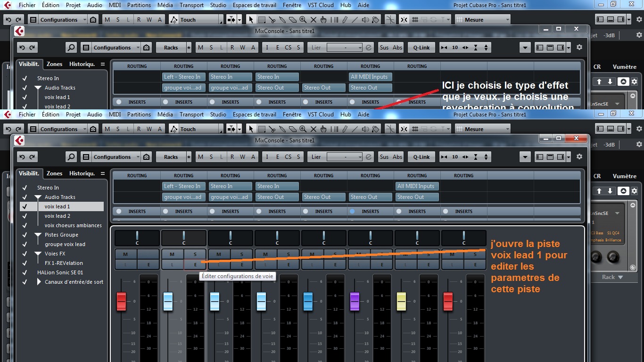
Task: Click the yellow channel fader handle
Action: (401, 302)
